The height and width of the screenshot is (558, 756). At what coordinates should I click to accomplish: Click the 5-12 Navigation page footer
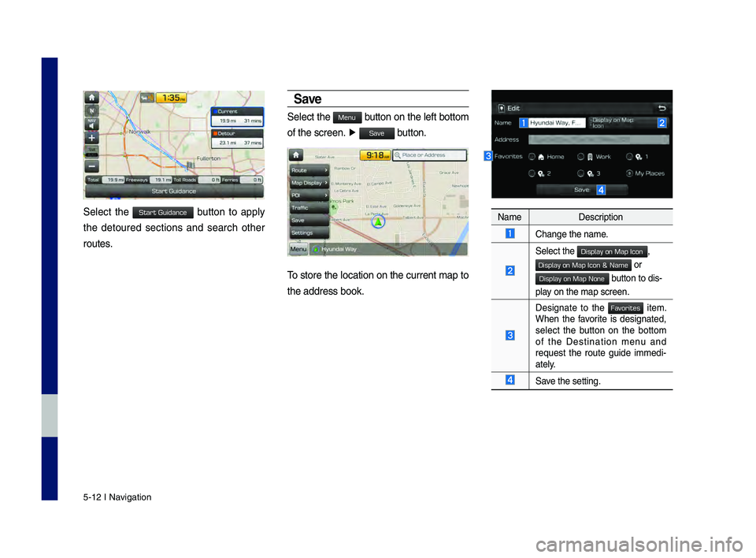coord(117,497)
